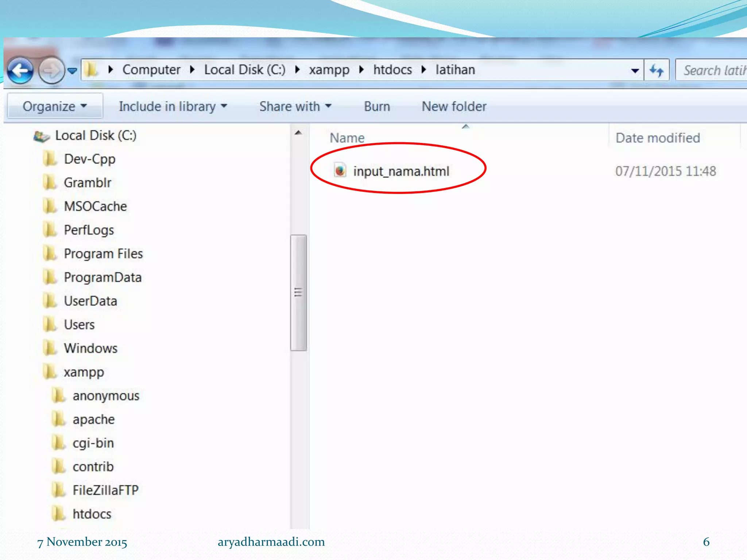The width and height of the screenshot is (747, 560).
Task: Open the Share with menu
Action: 295,106
